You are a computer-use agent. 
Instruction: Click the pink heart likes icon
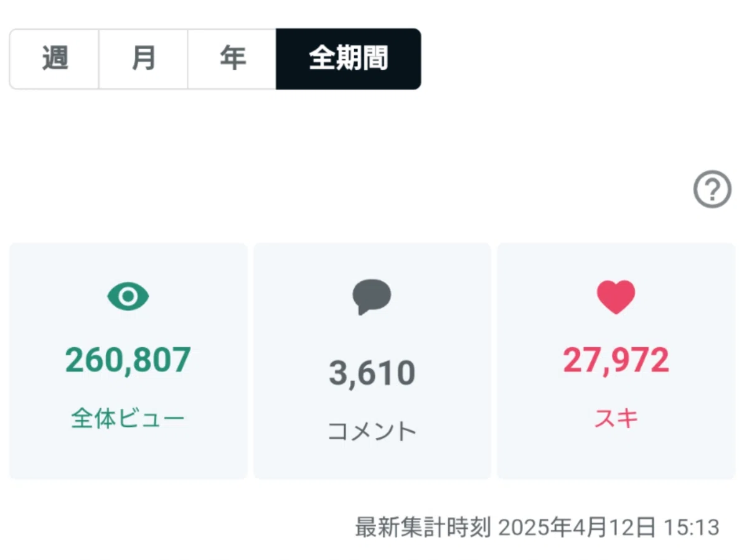[616, 297]
